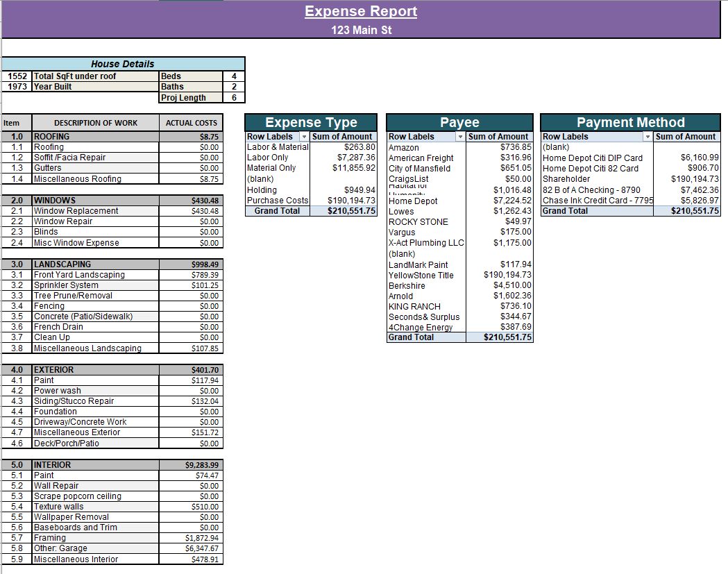Click the Beds value cell
The image size is (728, 574).
pyautogui.click(x=234, y=76)
